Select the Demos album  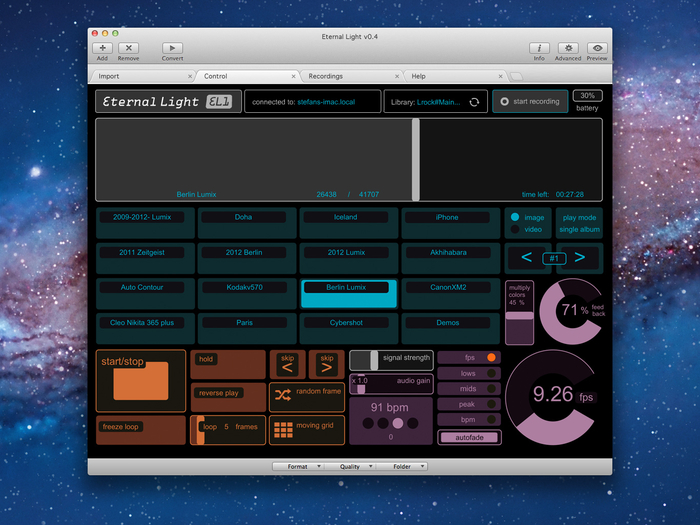click(450, 328)
